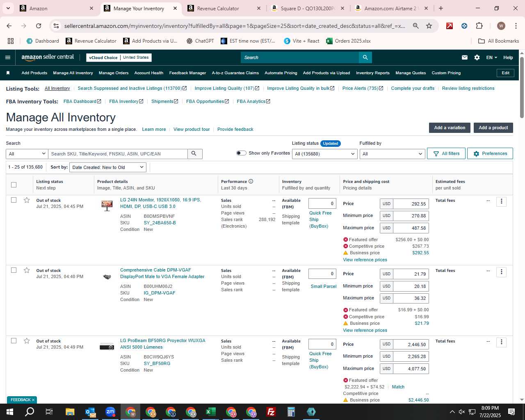Favorite the LG ProBeam listing star
Image resolution: width=525 pixels, height=420 pixels.
(x=27, y=341)
